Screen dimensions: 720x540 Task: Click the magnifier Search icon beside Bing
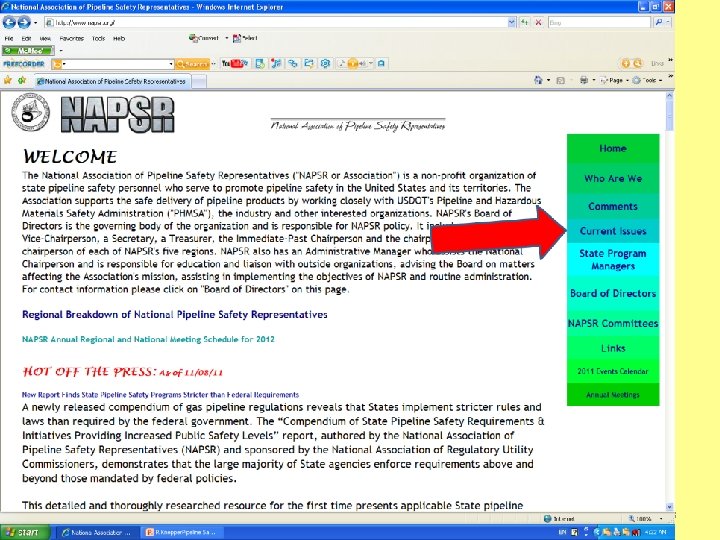(658, 22)
